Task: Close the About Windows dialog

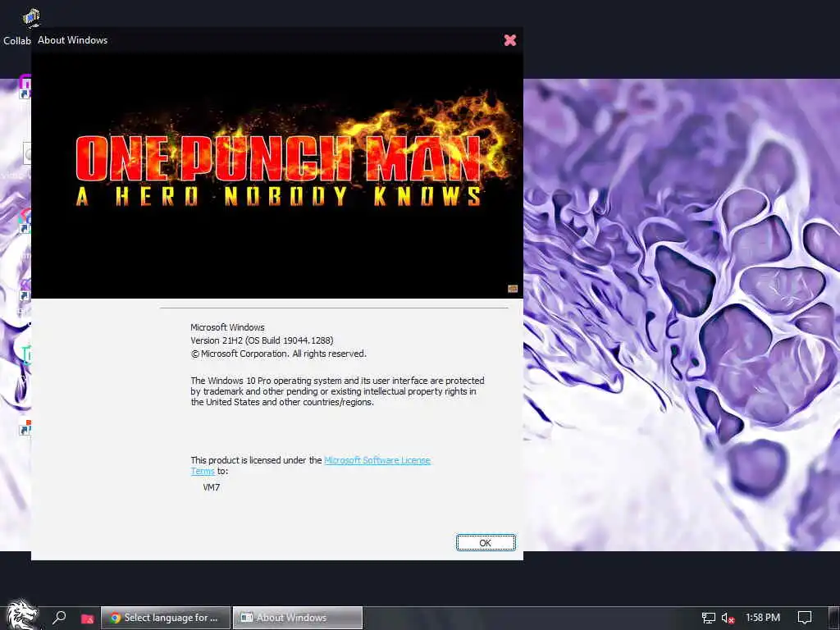Action: (x=510, y=40)
